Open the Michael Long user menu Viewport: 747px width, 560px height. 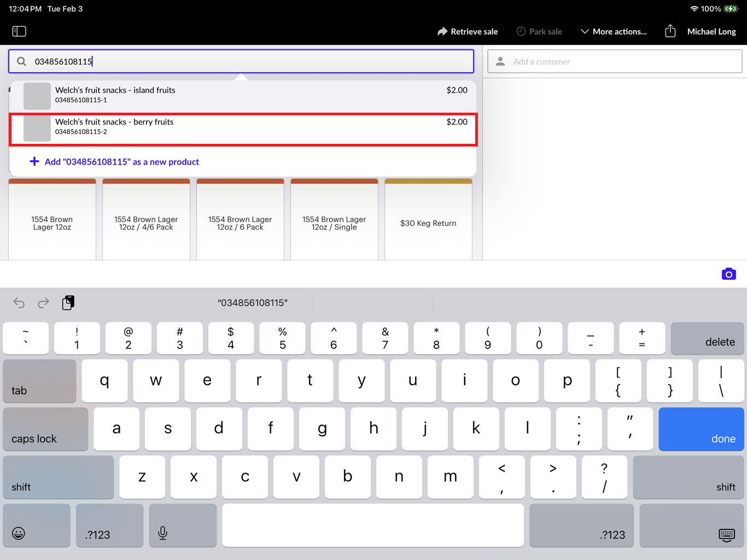711,31
